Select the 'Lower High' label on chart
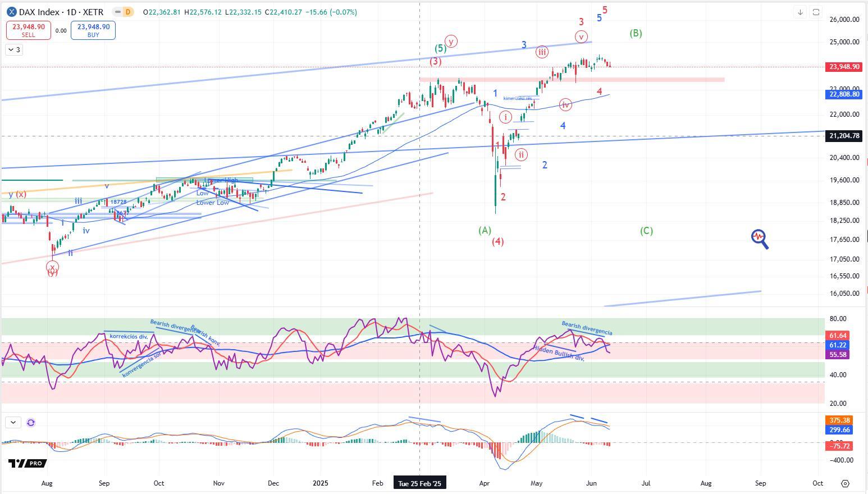 click(x=221, y=181)
